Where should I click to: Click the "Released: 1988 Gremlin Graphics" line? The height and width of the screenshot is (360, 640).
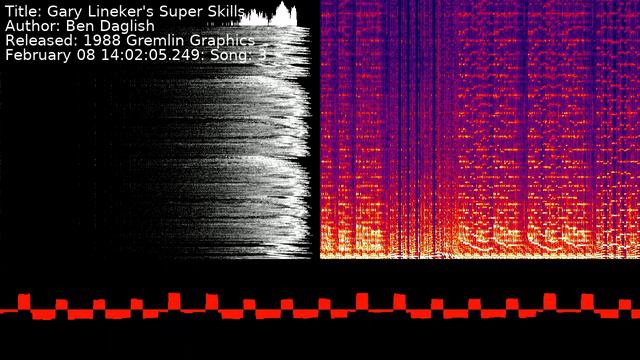[130, 40]
